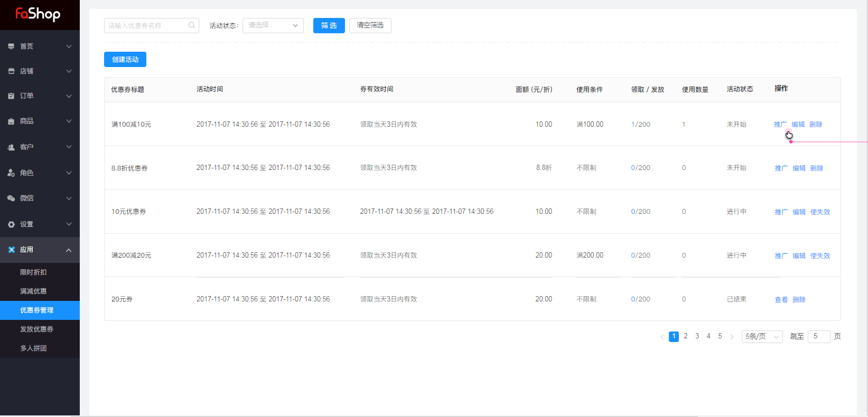Click 使失效 for 10元优惠券

click(820, 212)
